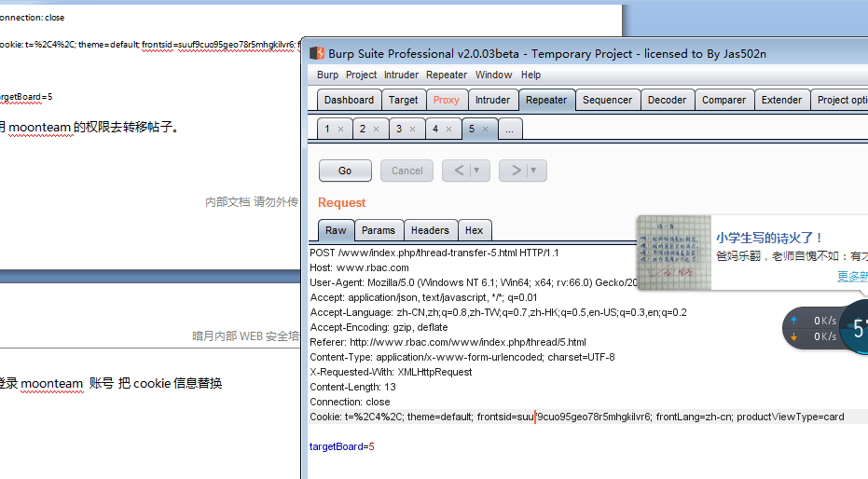Click the Go button to send request

(x=345, y=171)
